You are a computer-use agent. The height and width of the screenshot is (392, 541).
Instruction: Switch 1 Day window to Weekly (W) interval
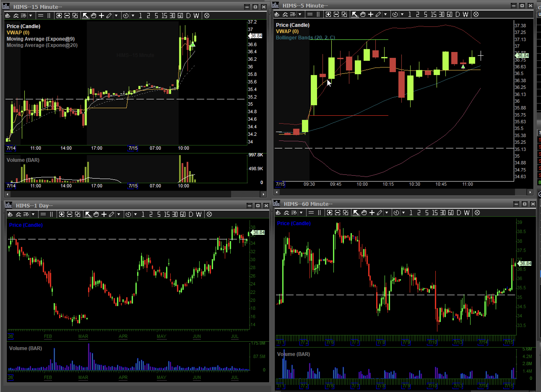tap(199, 214)
